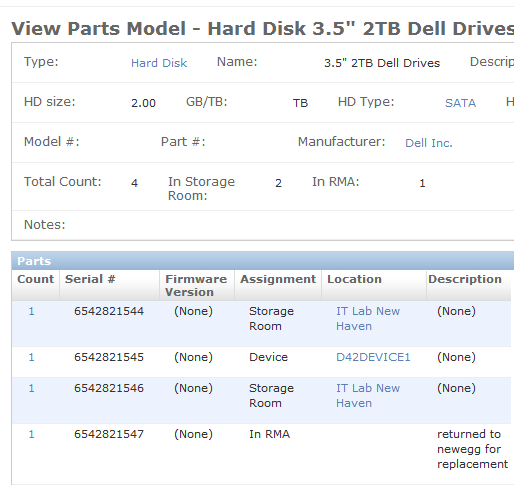Open D42DEVICE1 device location link
514x485 pixels.
(x=373, y=357)
